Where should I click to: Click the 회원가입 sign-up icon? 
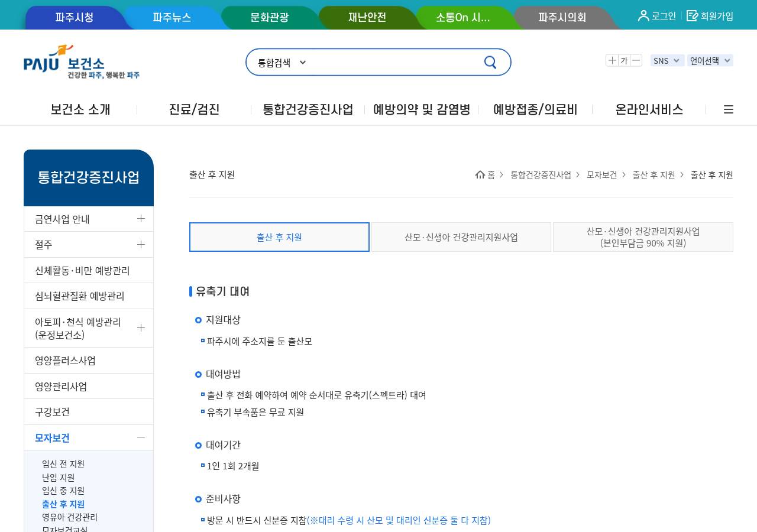point(692,16)
